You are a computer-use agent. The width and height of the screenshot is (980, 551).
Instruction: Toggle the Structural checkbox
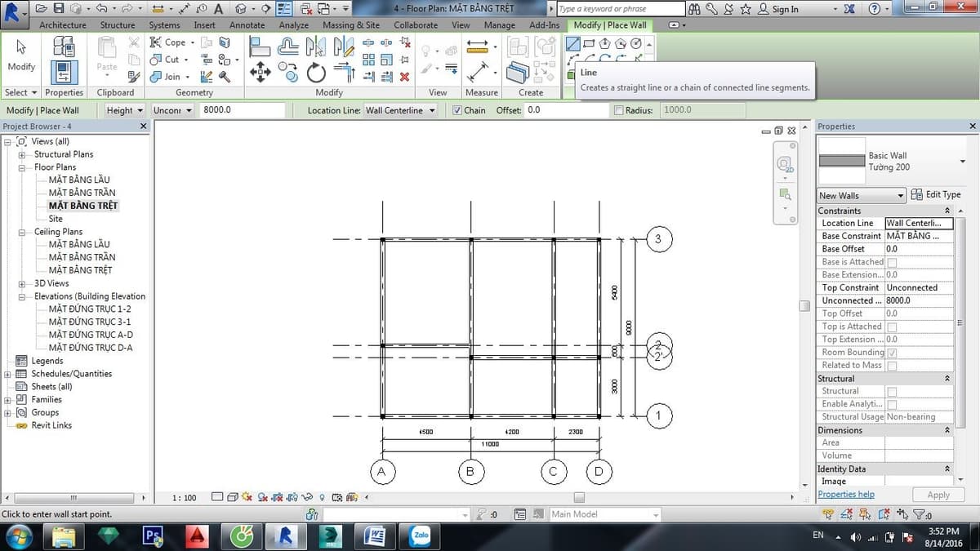(892, 391)
